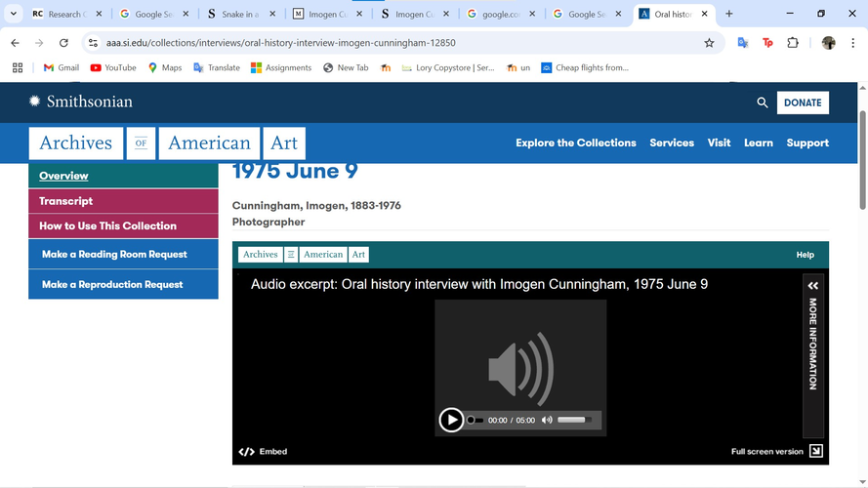The height and width of the screenshot is (488, 868).
Task: Open the Smithsonian site search icon
Action: 763,102
